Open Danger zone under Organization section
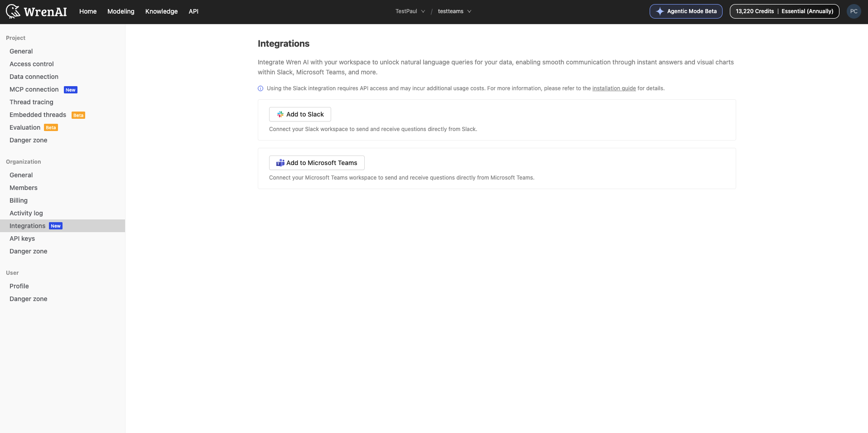 pos(63,251)
